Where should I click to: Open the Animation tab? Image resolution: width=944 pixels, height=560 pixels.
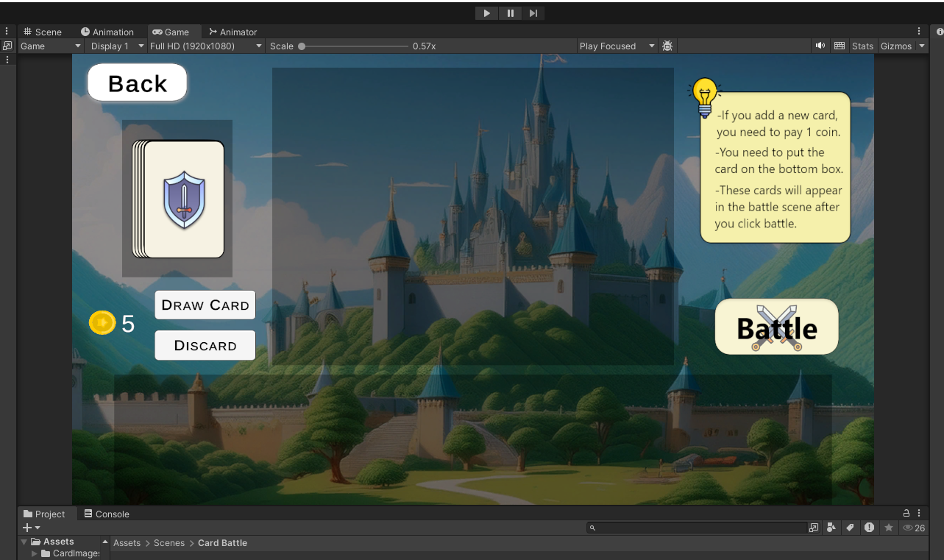(x=107, y=32)
